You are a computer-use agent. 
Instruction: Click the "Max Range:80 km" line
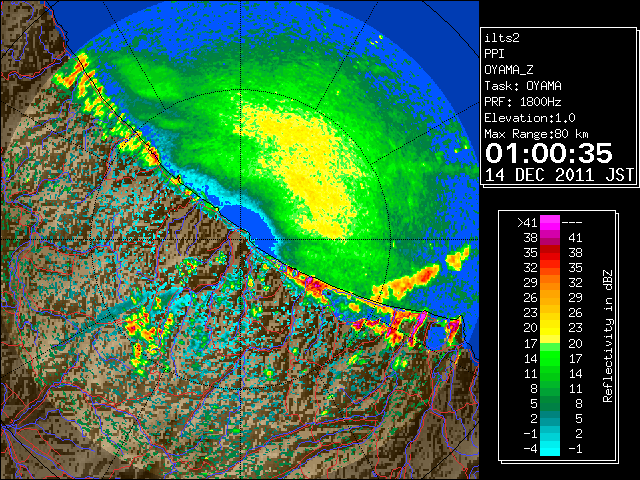tap(536, 134)
